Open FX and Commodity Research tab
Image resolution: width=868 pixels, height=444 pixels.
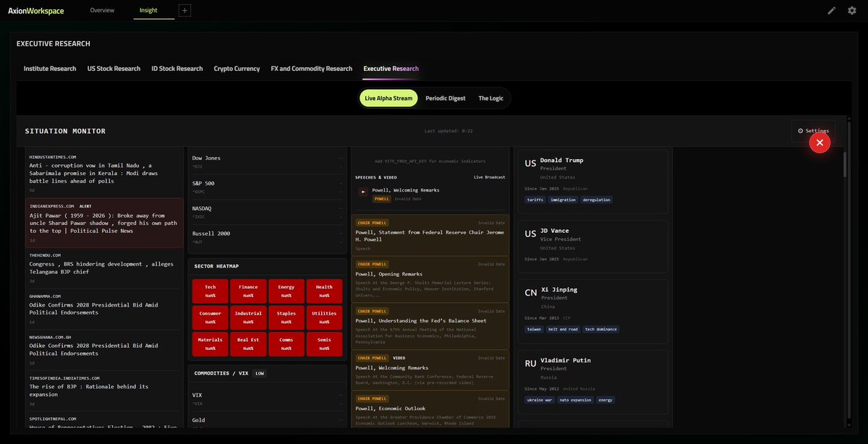point(311,69)
